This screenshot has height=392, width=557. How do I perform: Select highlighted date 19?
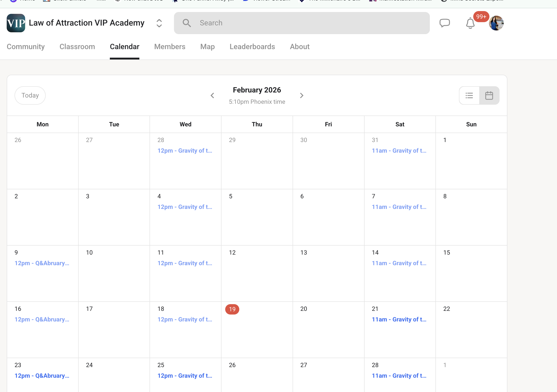pos(232,309)
